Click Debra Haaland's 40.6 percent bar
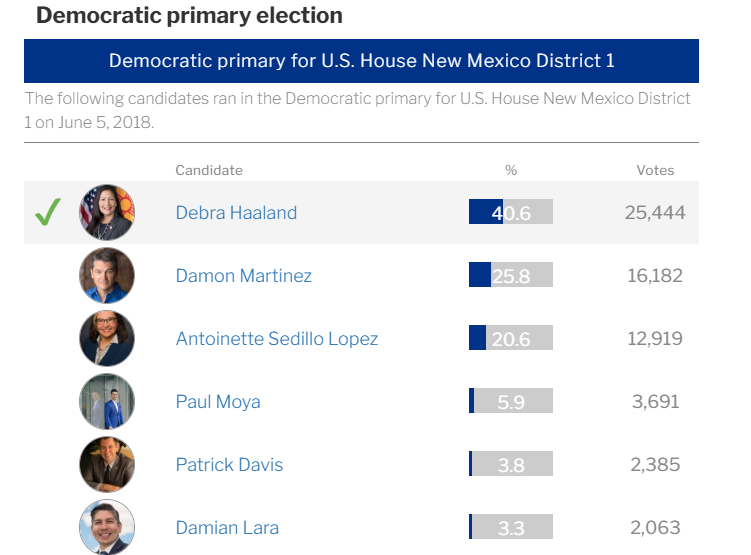751x555 pixels. [510, 212]
